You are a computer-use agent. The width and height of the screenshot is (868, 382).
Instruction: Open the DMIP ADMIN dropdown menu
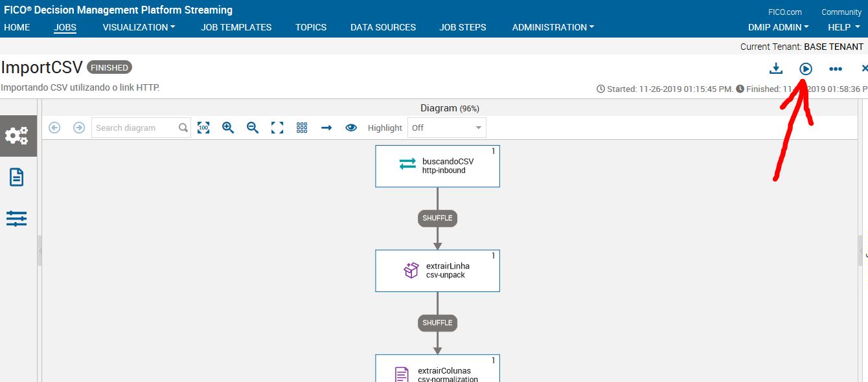(777, 27)
